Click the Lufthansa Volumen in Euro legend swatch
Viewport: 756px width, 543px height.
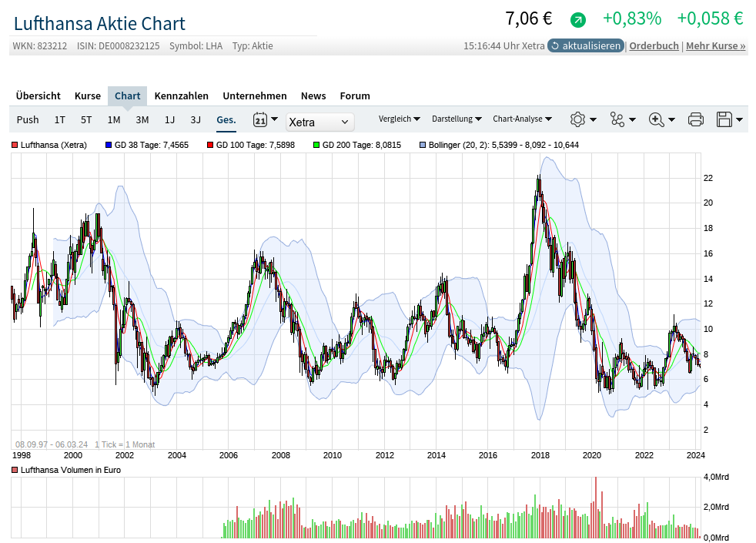tap(15, 470)
